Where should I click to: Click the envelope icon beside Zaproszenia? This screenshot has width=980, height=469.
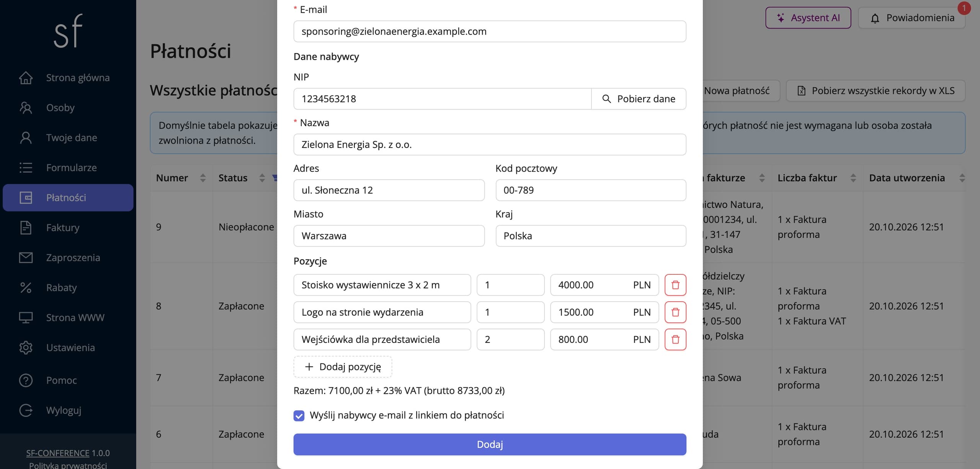coord(26,257)
